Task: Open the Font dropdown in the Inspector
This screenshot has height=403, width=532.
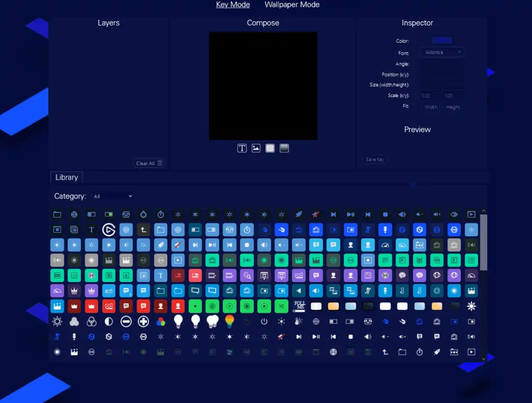Action: click(442, 52)
